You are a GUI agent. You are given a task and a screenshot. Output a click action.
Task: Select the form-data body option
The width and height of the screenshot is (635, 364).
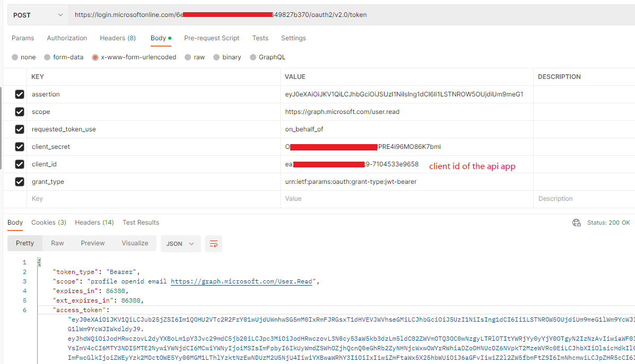47,57
